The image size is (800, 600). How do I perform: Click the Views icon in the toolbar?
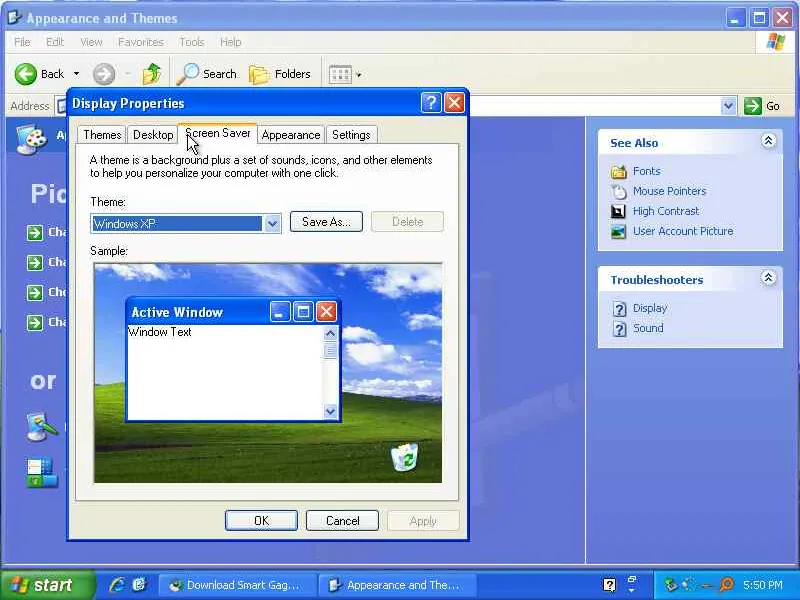[x=340, y=74]
